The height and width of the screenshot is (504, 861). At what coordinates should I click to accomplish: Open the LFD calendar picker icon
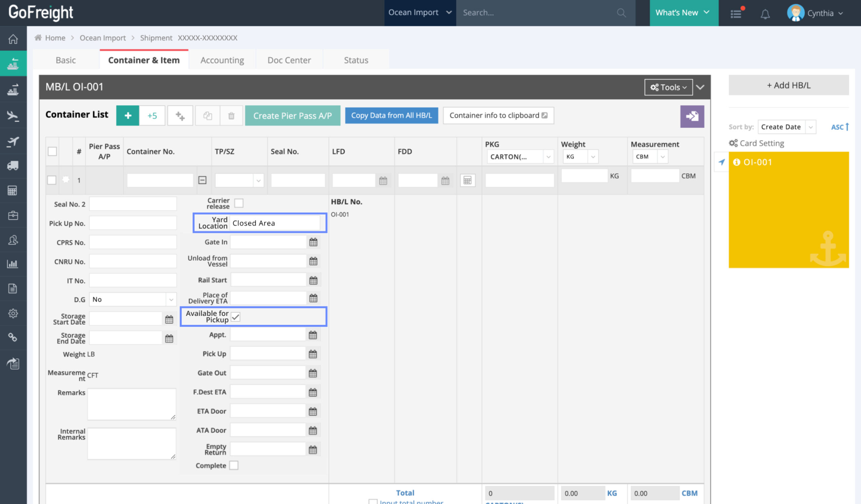tap(383, 180)
